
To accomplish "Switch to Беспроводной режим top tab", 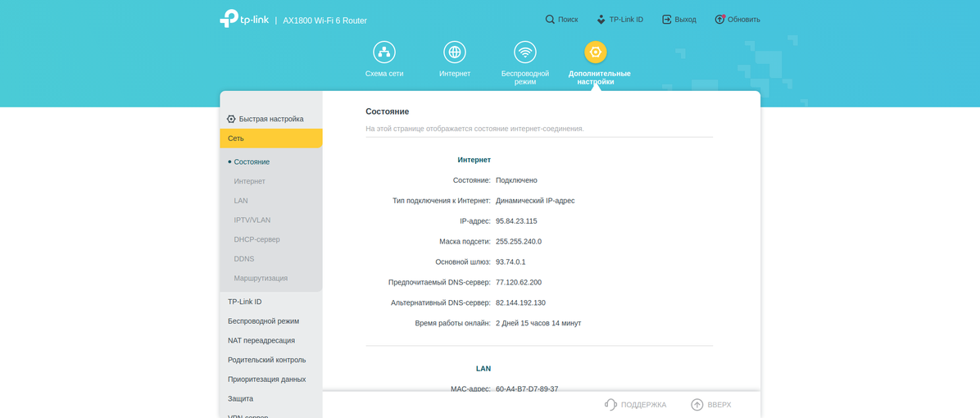I will (525, 78).
